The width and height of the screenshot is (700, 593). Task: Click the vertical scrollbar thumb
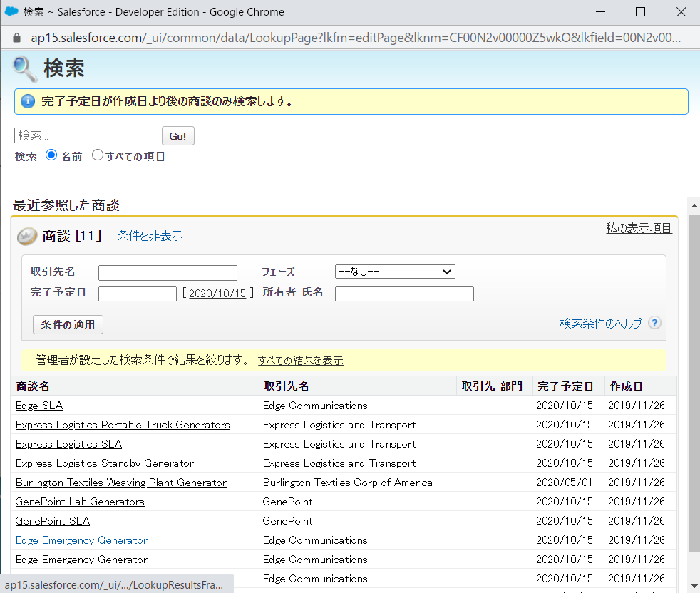(694, 384)
